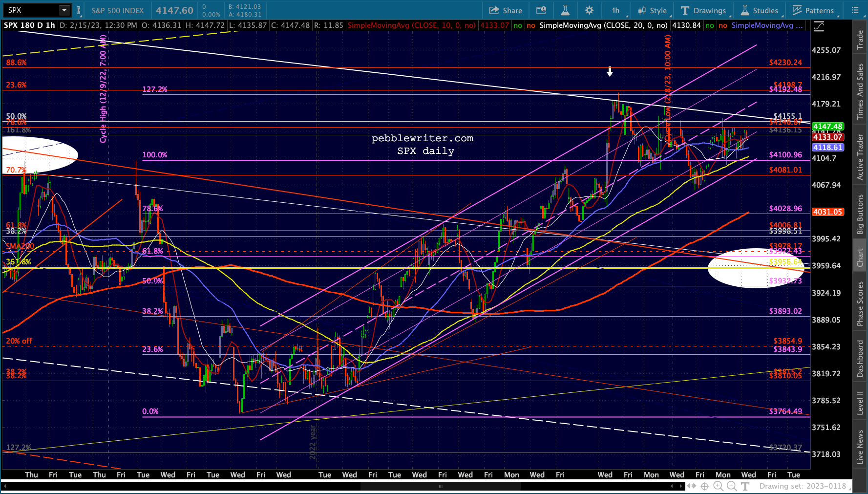Click the zoom in magnifier icon
This screenshot has height=494, width=868.
coord(718,486)
